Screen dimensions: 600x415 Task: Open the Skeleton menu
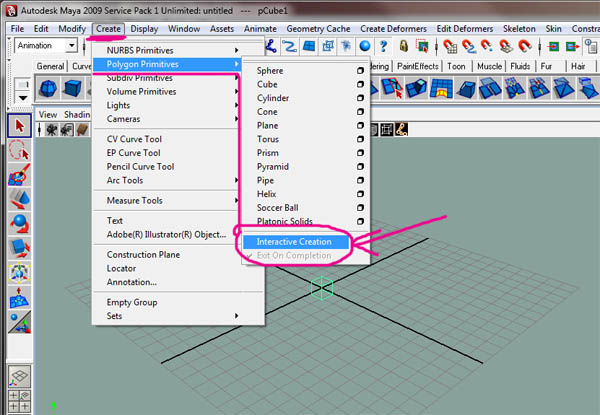tap(519, 29)
